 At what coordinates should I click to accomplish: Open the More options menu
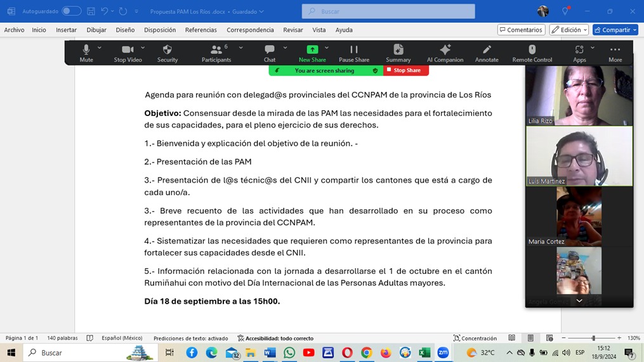tap(615, 53)
